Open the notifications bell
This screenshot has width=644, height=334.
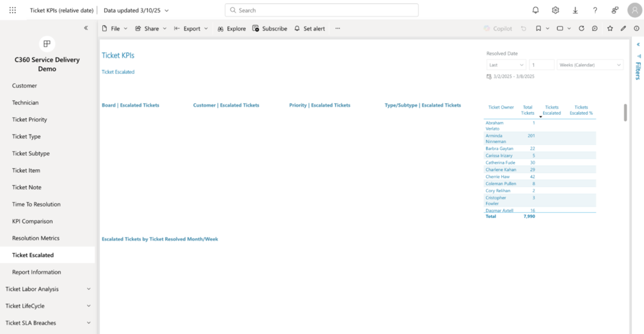(535, 10)
